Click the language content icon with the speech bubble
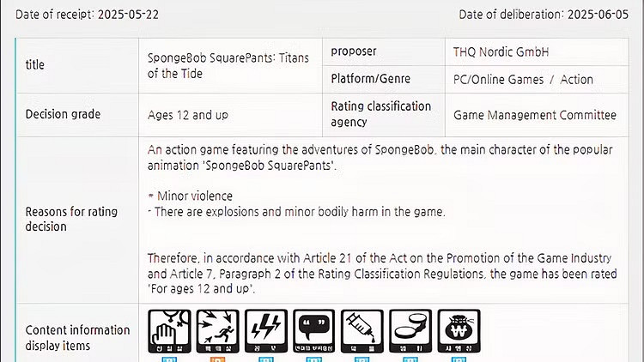Screen dimensions: 644x362 pyautogui.click(x=314, y=329)
